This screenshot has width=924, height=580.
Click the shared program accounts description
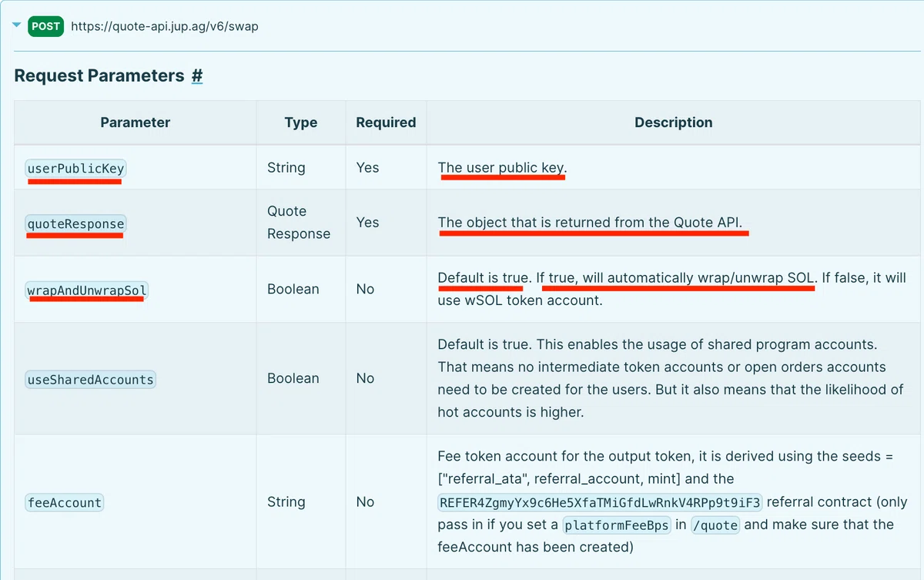coord(671,378)
